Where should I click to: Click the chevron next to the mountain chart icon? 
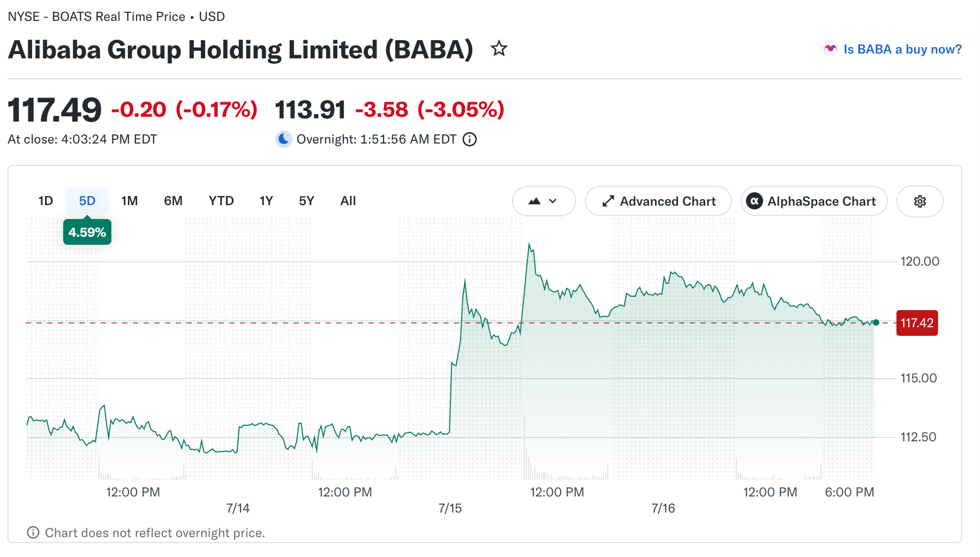coord(553,201)
